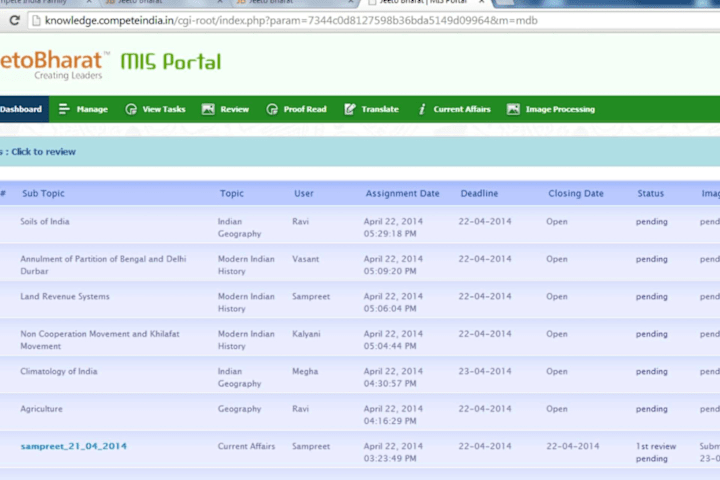Screen dimensions: 720x480
Task: Click 'April 22, 2014 04:16:29 PM' date
Action: pyautogui.click(x=393, y=415)
